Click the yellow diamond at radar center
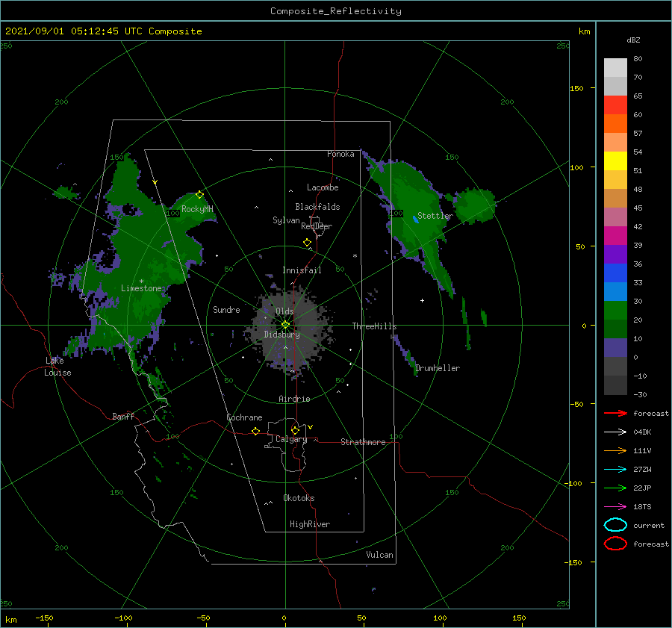The width and height of the screenshot is (672, 628). pos(285,325)
